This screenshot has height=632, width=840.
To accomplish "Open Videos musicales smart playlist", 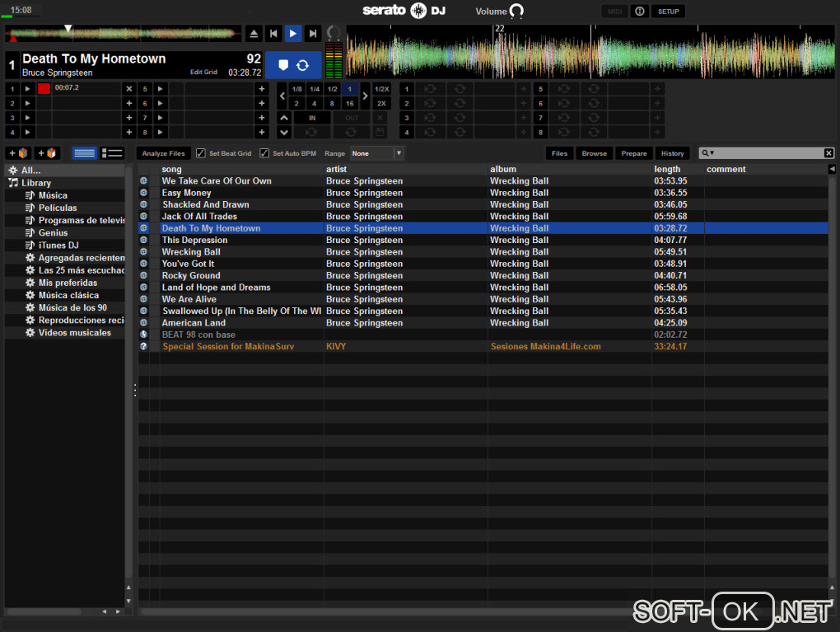I will [65, 332].
